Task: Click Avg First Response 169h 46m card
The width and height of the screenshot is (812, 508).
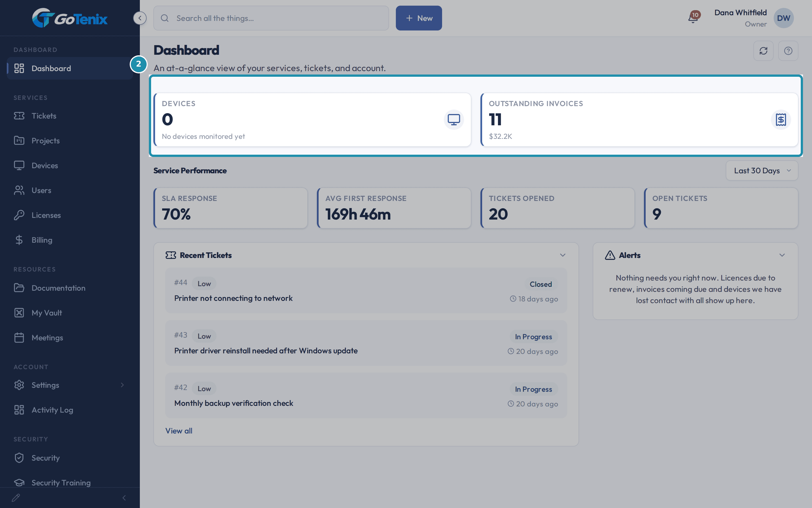Action: click(394, 208)
